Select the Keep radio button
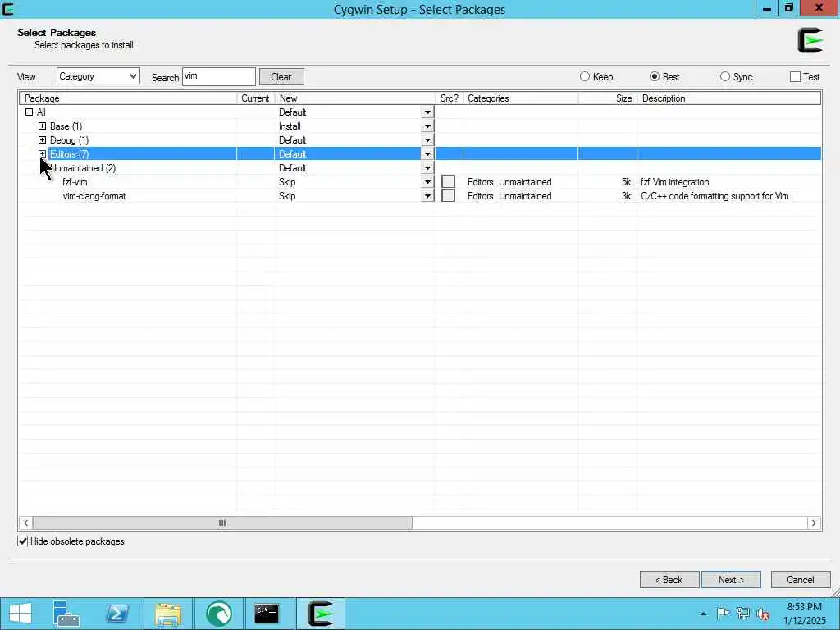 (x=584, y=76)
